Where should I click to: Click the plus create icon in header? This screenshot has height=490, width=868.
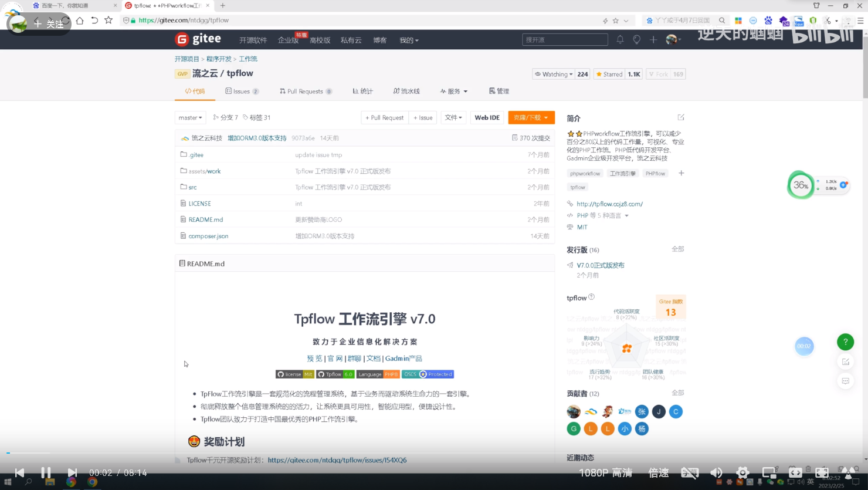pos(653,39)
